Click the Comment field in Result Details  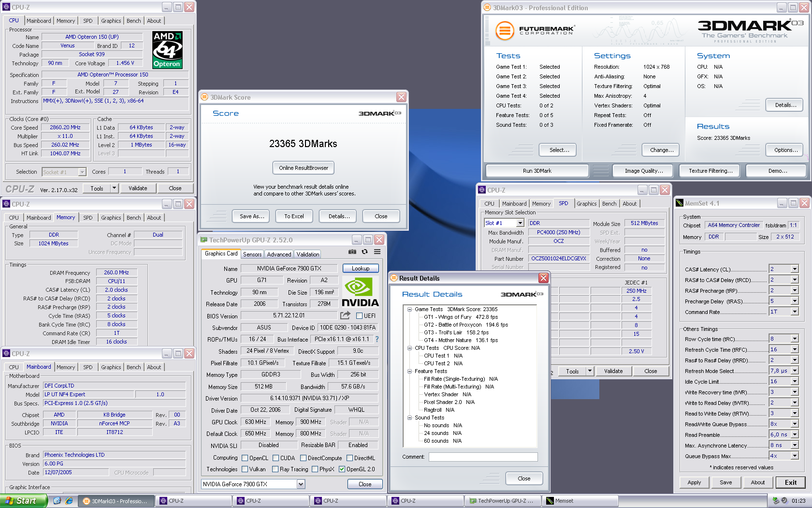point(483,457)
